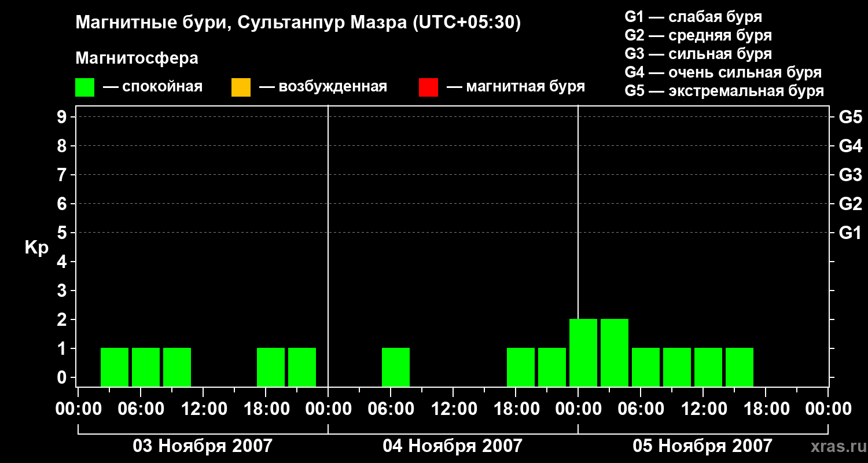Click the '— спокойная' legend label
Viewport: 868px width, 463px height.
pyautogui.click(x=153, y=87)
